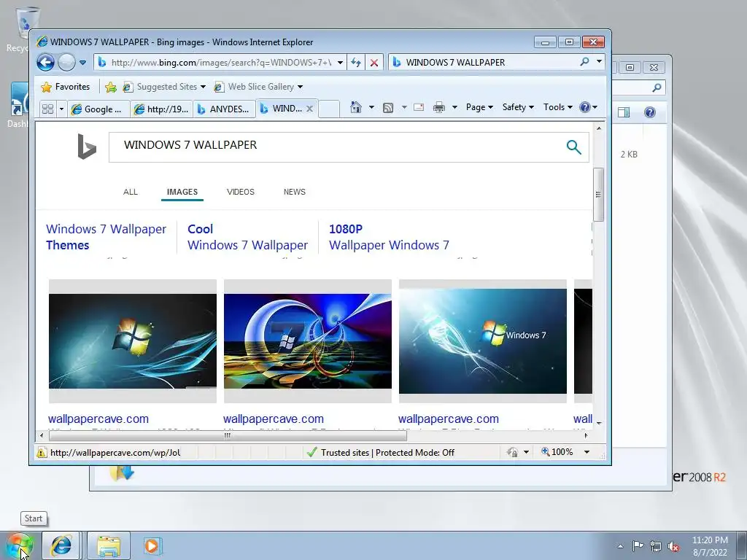Viewport: 747px width, 560px height.
Task: Open the blue Windows 7 text wallpaper
Action: pyautogui.click(x=483, y=341)
